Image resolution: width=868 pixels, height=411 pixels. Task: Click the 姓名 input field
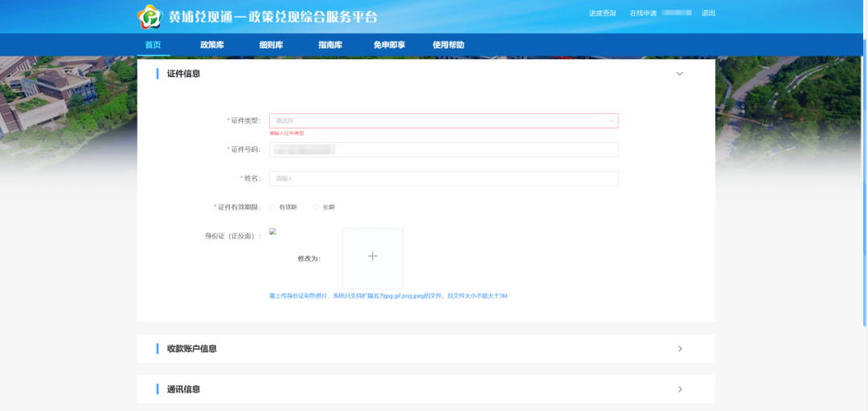pyautogui.click(x=444, y=179)
